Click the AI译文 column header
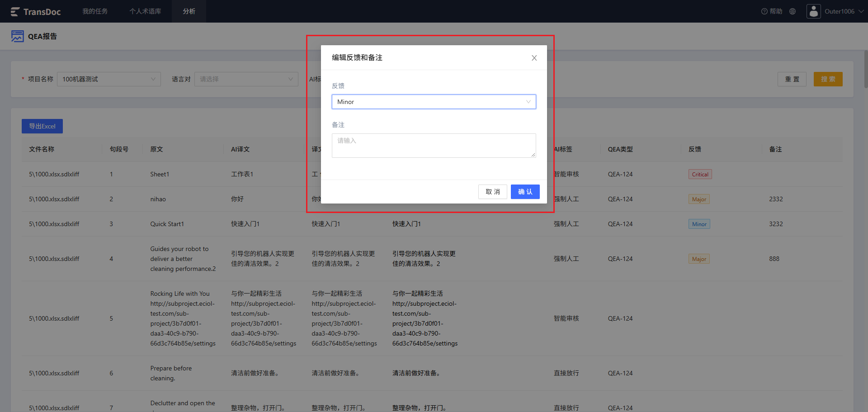The image size is (868, 412). coord(240,149)
